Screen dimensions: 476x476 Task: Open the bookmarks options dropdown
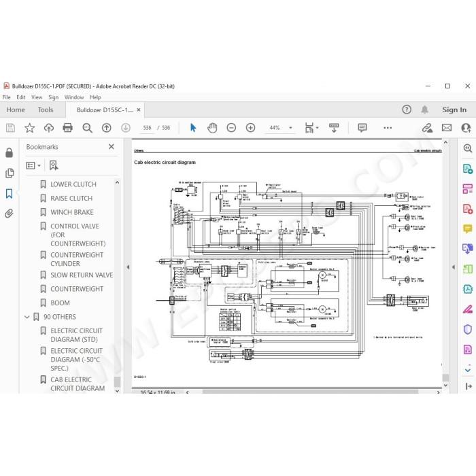(x=33, y=165)
